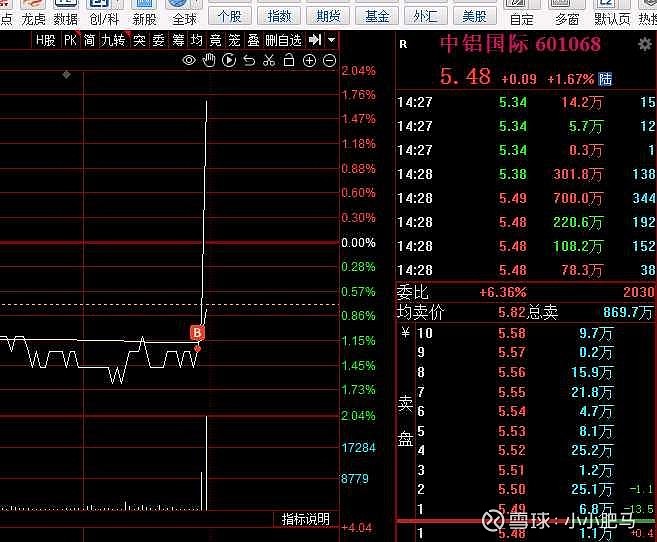
Task: Select the scissors cut tool
Action: (x=269, y=61)
